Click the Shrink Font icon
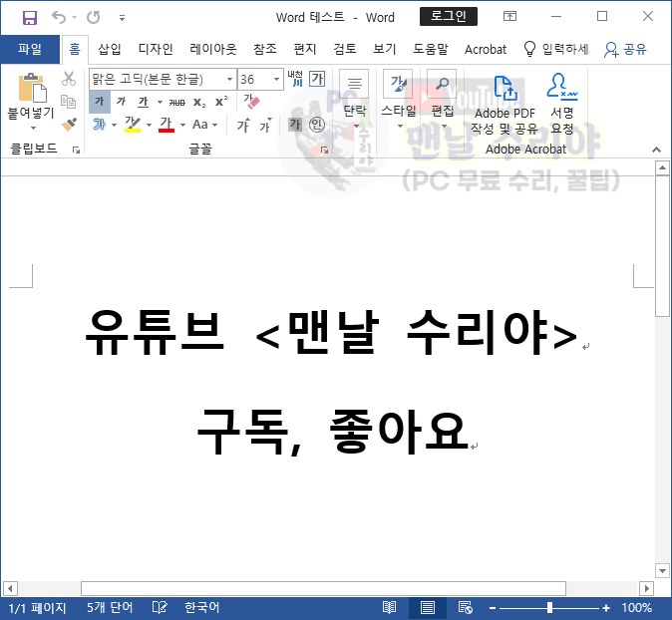 point(265,126)
